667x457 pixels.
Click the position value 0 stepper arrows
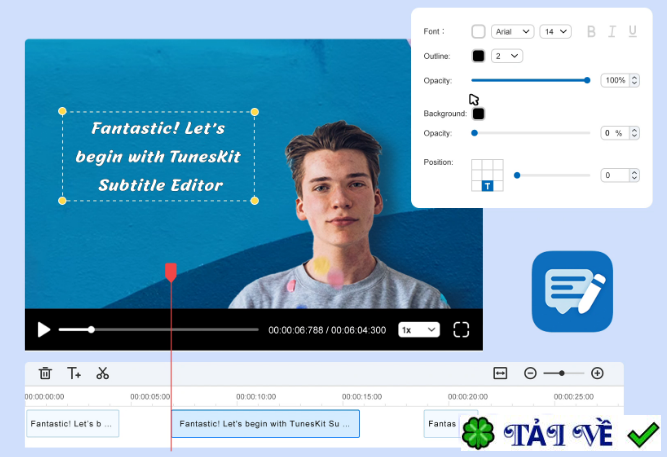[x=634, y=175]
